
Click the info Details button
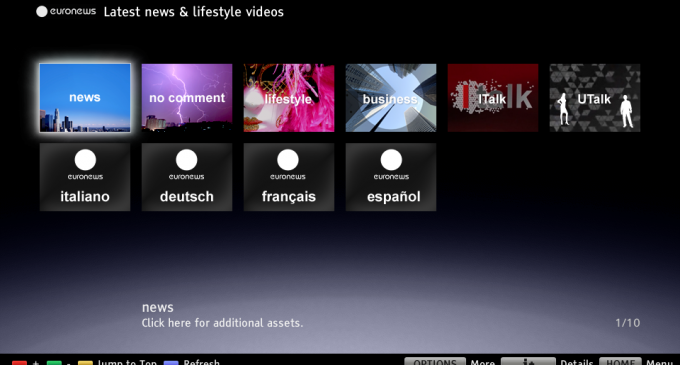click(528, 362)
